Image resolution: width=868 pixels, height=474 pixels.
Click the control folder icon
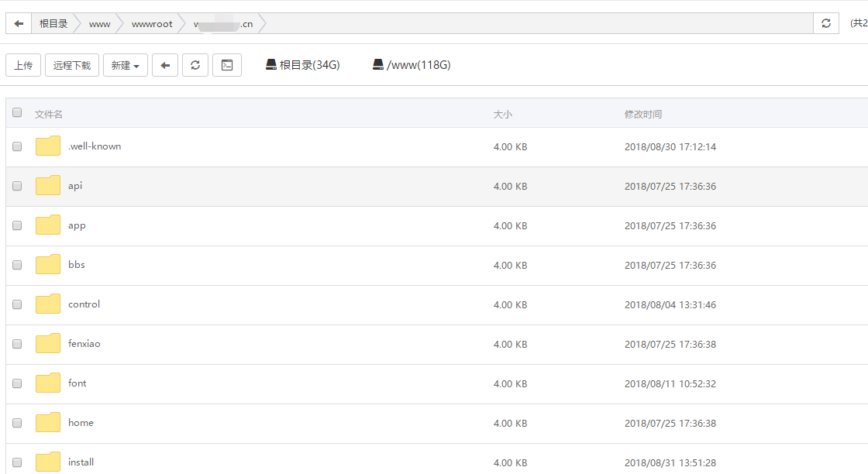48,304
